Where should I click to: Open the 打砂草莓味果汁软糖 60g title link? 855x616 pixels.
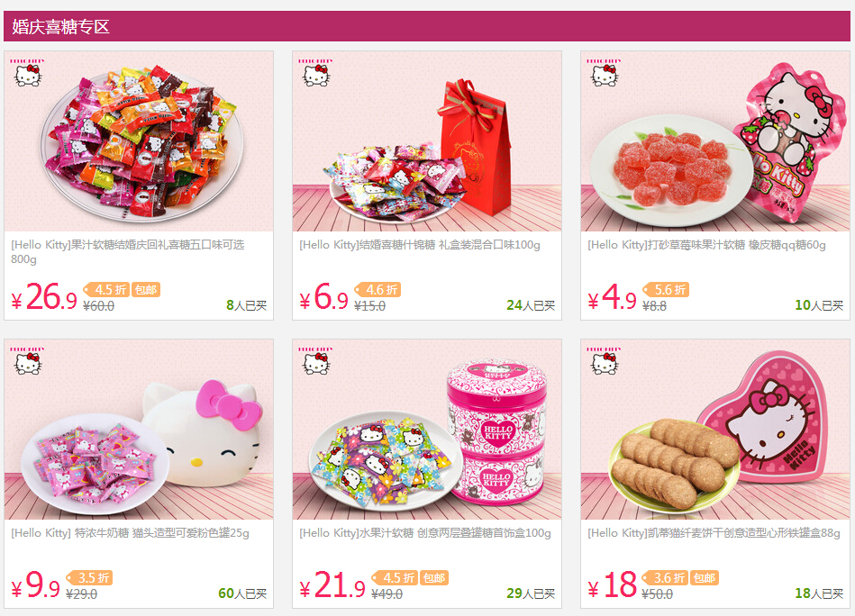(706, 245)
